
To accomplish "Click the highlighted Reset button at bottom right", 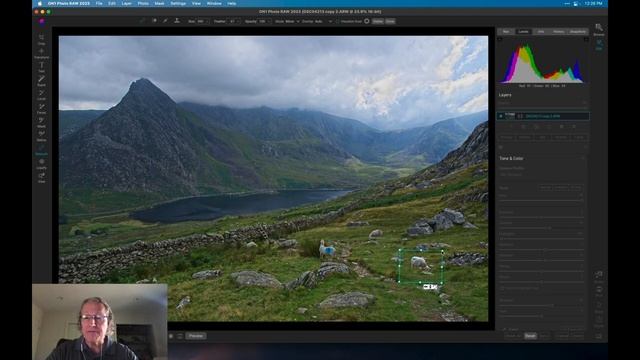I will click(530, 336).
